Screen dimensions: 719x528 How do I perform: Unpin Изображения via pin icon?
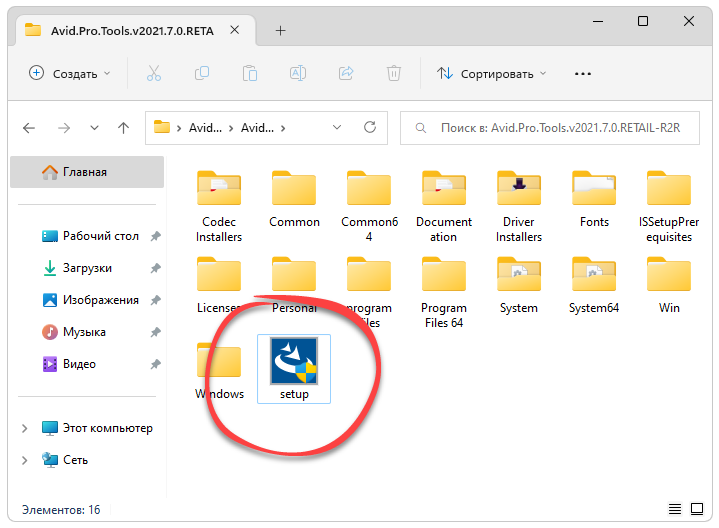[x=156, y=300]
